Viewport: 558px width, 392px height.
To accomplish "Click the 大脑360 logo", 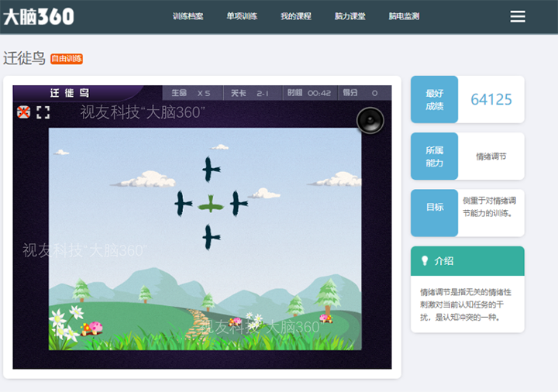I will coord(39,16).
